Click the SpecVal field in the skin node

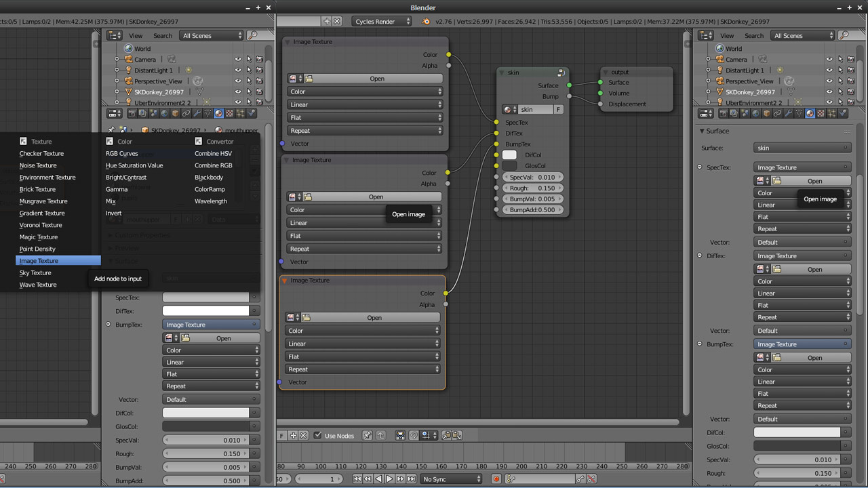click(x=532, y=178)
